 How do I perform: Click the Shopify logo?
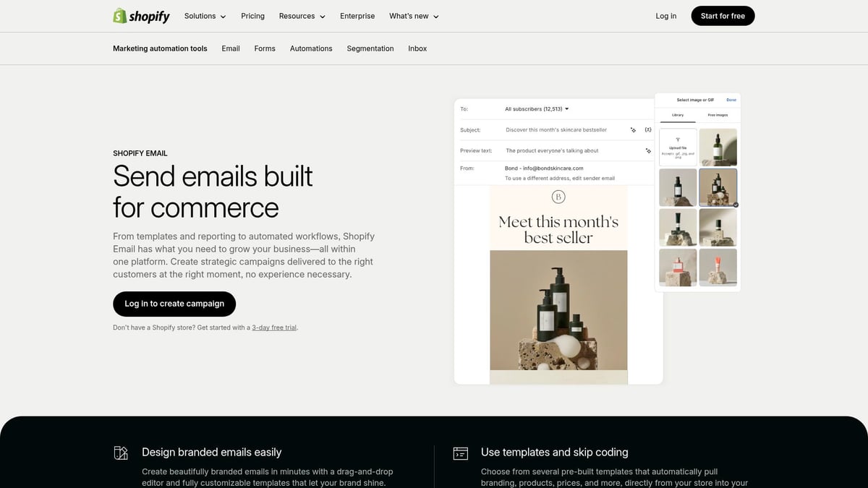point(142,15)
